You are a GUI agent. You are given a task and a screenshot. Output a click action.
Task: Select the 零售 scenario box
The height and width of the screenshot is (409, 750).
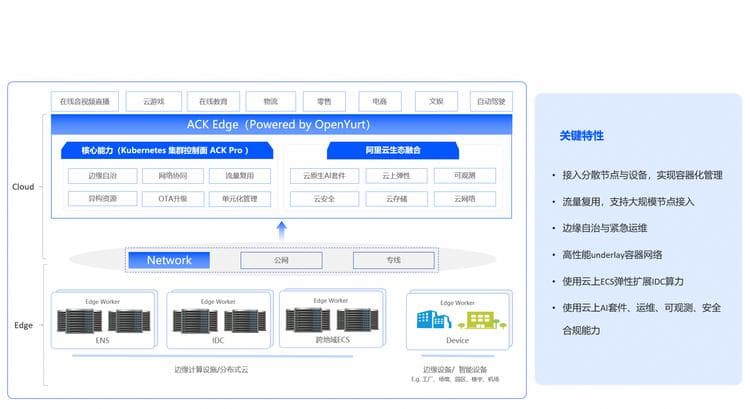pyautogui.click(x=324, y=101)
